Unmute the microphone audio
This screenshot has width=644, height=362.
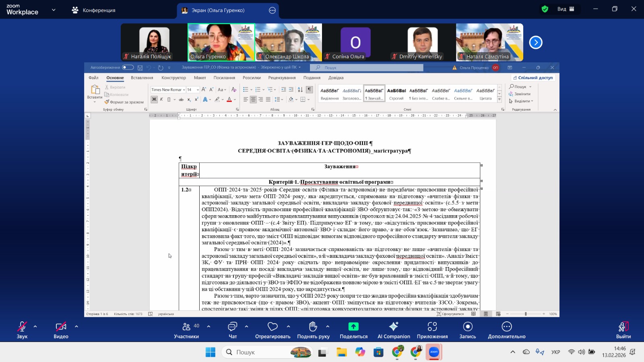click(x=22, y=330)
